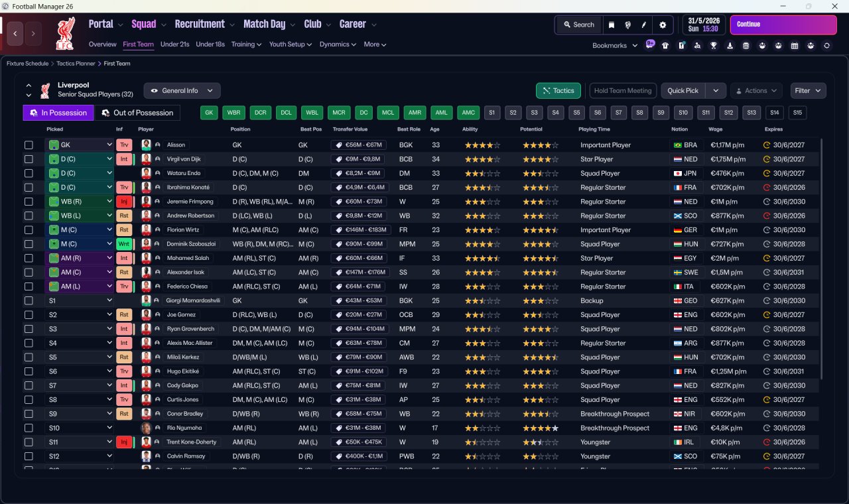Open the calendar schedule shortcut icon

(x=795, y=46)
